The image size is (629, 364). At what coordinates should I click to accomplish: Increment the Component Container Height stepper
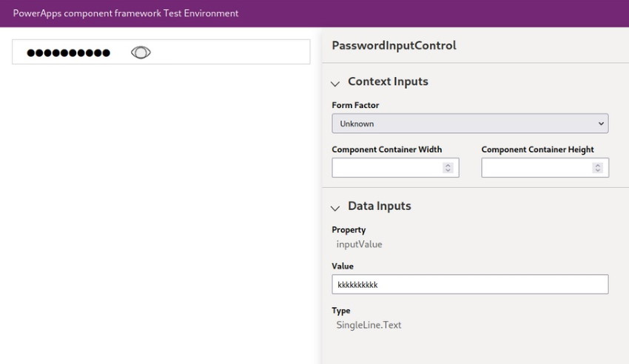coord(597,165)
